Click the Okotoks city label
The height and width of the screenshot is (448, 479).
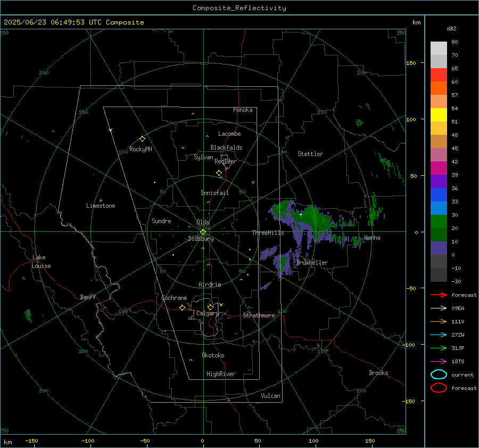pos(213,355)
